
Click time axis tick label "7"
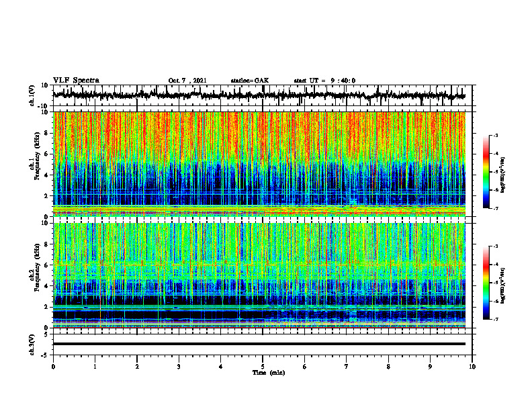tap(347, 367)
